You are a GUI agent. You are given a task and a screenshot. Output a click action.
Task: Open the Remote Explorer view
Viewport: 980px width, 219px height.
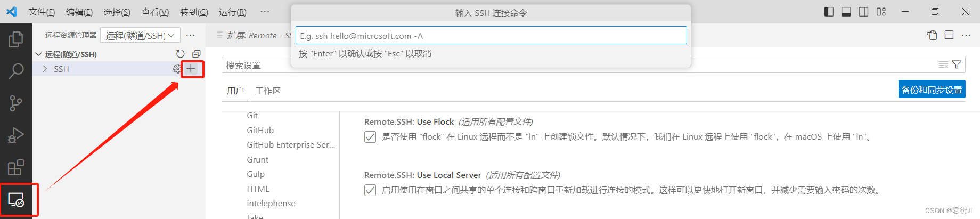pyautogui.click(x=16, y=200)
